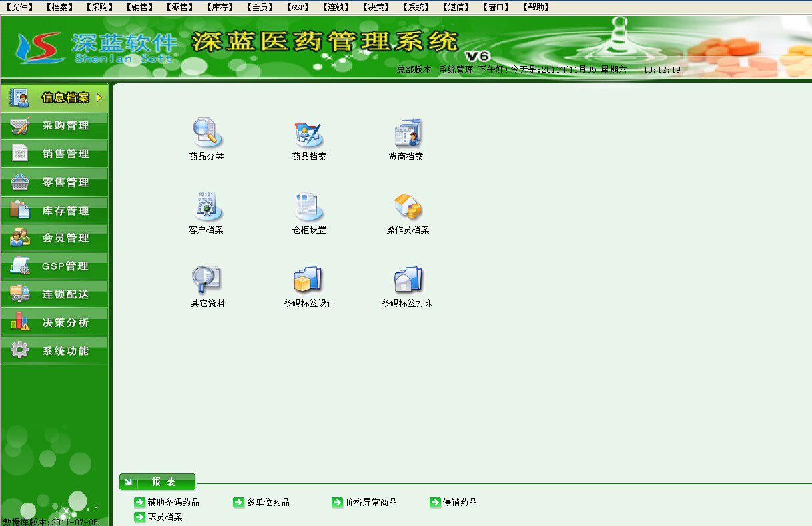Screen dimensions: 812x526
Task: Open the 【零售】 menu
Action: (x=178, y=7)
